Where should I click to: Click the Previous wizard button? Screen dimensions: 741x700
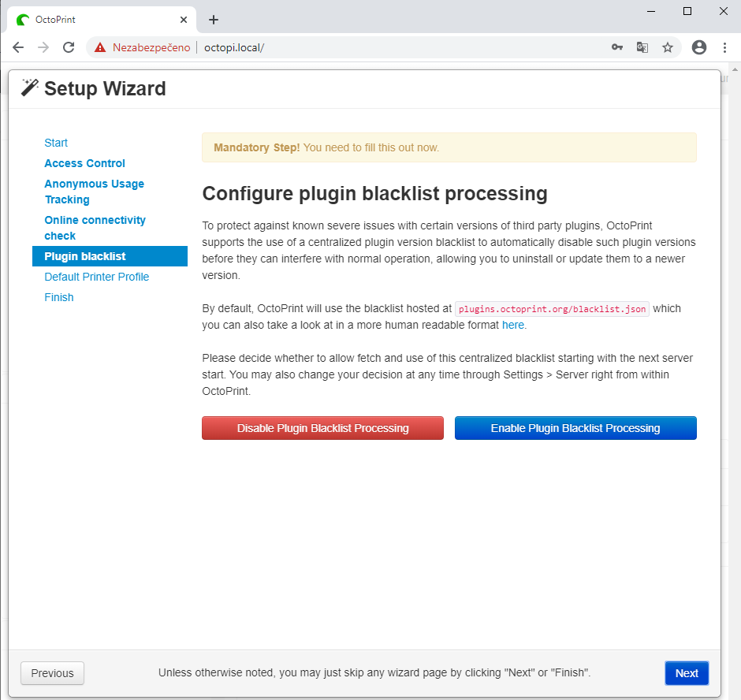pyautogui.click(x=53, y=673)
